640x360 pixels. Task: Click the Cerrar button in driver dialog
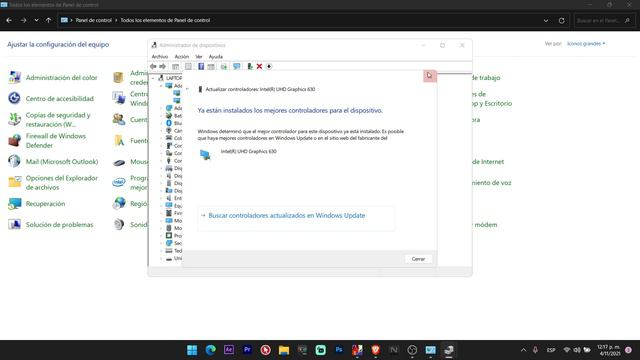click(418, 259)
